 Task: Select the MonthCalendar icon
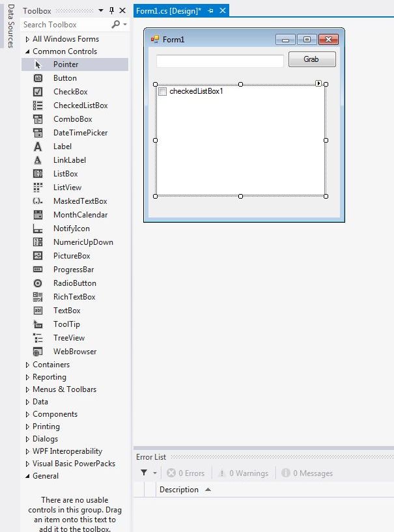(38, 215)
